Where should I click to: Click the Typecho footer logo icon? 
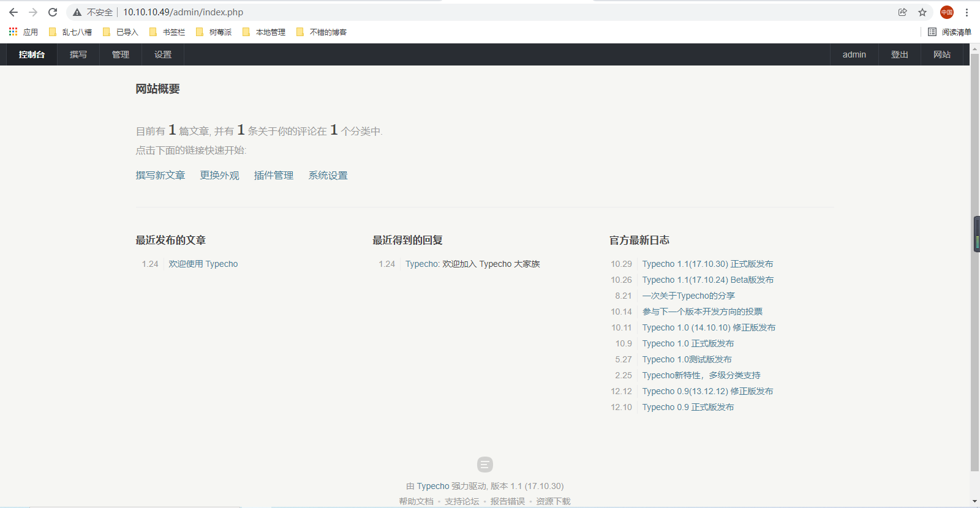484,465
